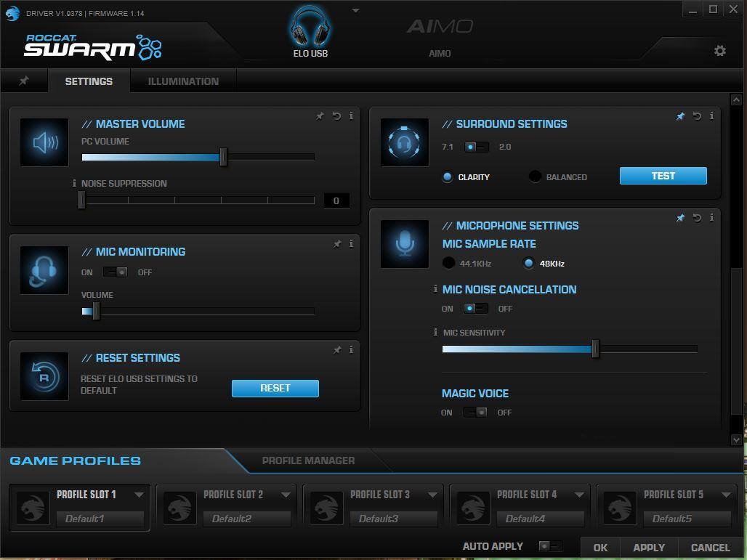Click the info icon in Microphone Settings panel
The height and width of the screenshot is (560, 747).
pos(711,218)
